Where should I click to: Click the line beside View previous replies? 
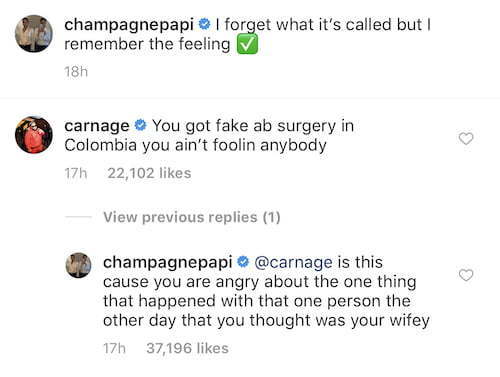tap(78, 217)
